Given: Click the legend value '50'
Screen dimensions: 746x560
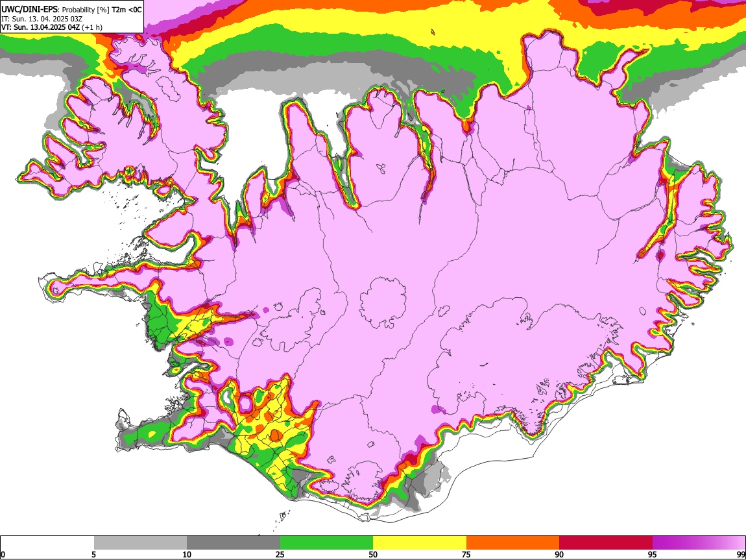Looking at the screenshot, I should pos(373,554).
